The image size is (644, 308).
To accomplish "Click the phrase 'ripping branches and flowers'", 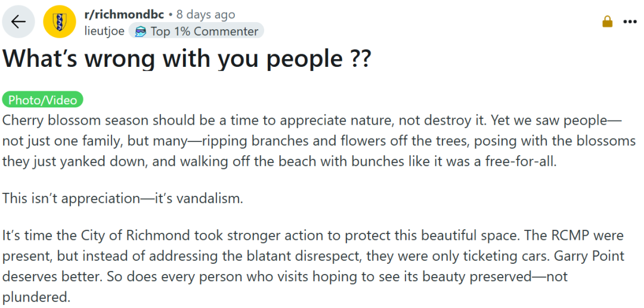I will (287, 141).
